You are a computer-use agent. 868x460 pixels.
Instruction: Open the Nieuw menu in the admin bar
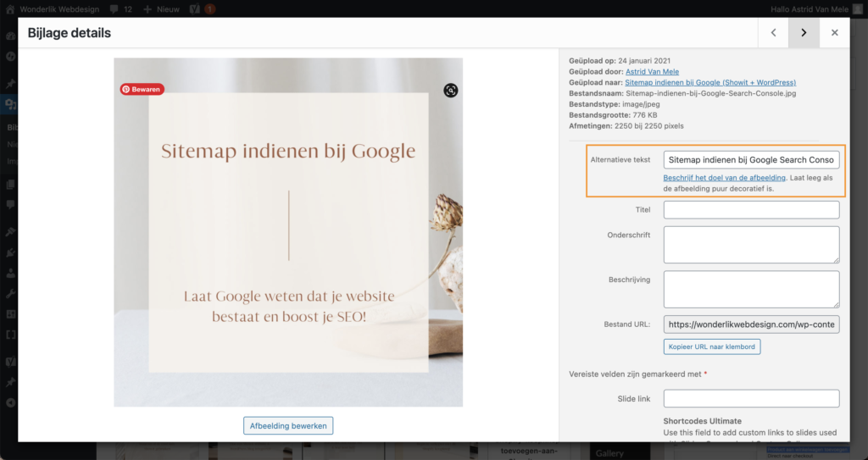click(161, 9)
